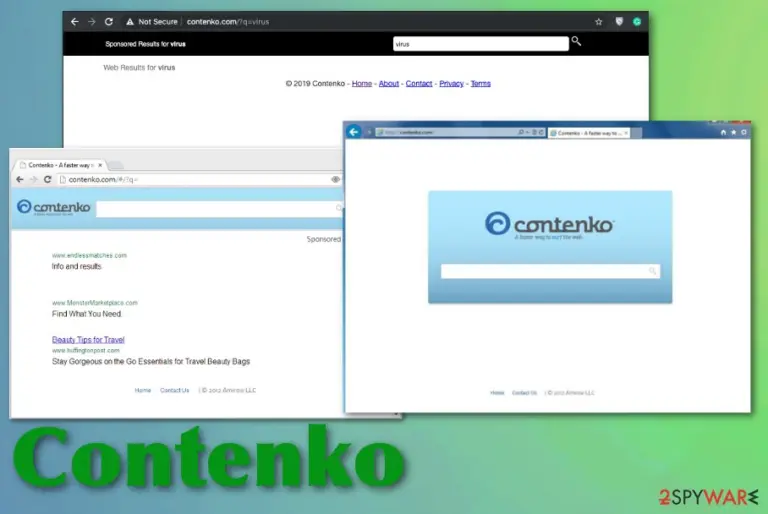This screenshot has width=768, height=514.
Task: Open the Privacy link in footer
Action: [451, 83]
